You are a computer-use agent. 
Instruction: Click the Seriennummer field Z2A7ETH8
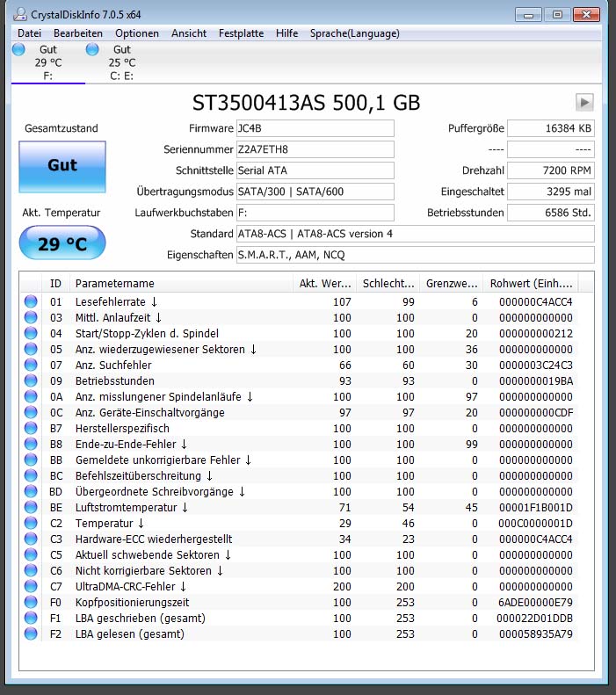click(x=315, y=149)
